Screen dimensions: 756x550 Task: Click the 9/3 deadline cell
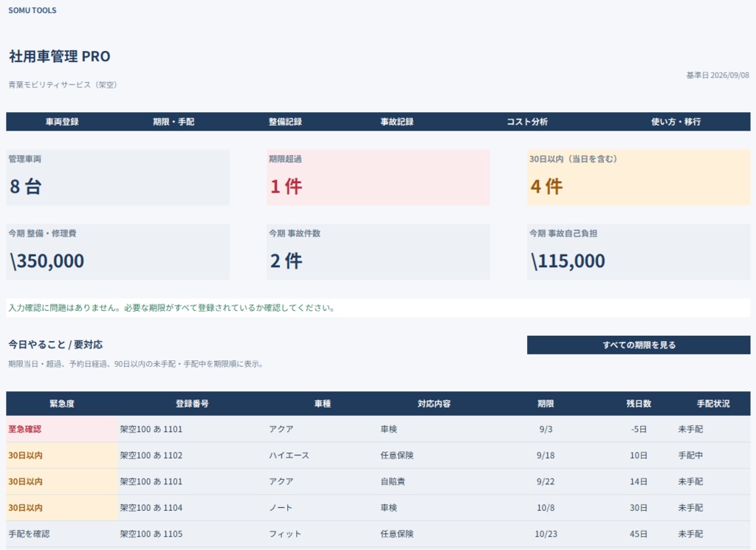[546, 429]
